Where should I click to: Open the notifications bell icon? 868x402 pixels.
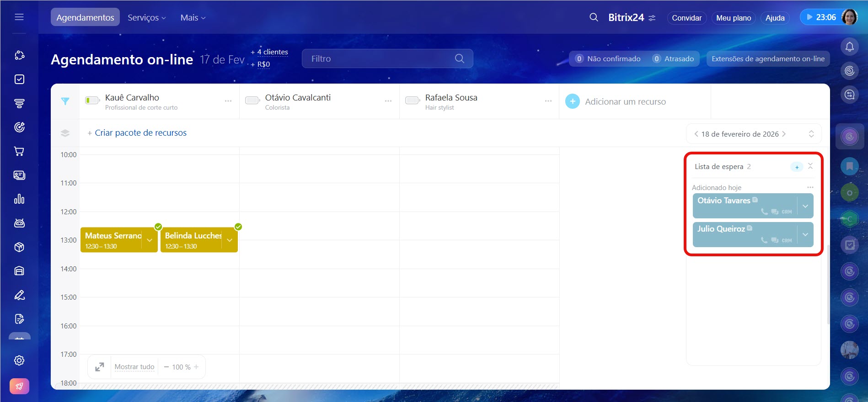849,47
